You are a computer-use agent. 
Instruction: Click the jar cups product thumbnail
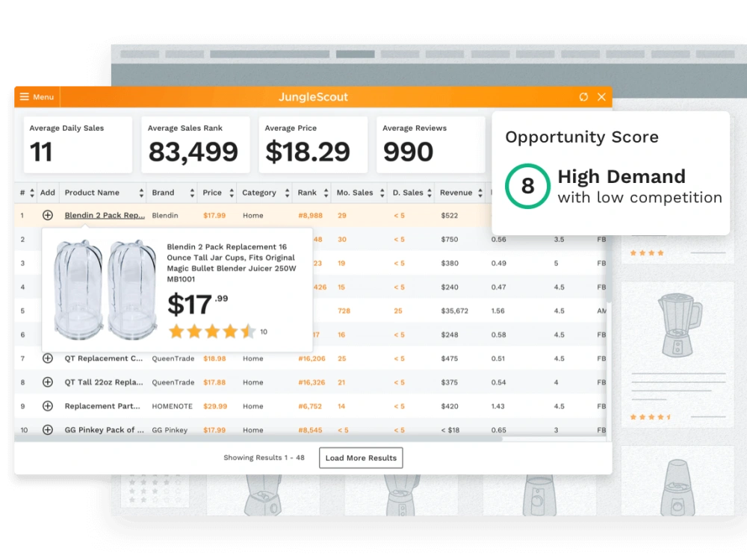click(x=105, y=290)
